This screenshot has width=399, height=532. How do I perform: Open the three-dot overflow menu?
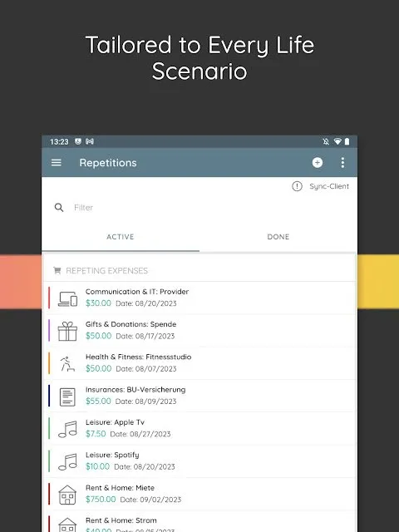(x=342, y=163)
